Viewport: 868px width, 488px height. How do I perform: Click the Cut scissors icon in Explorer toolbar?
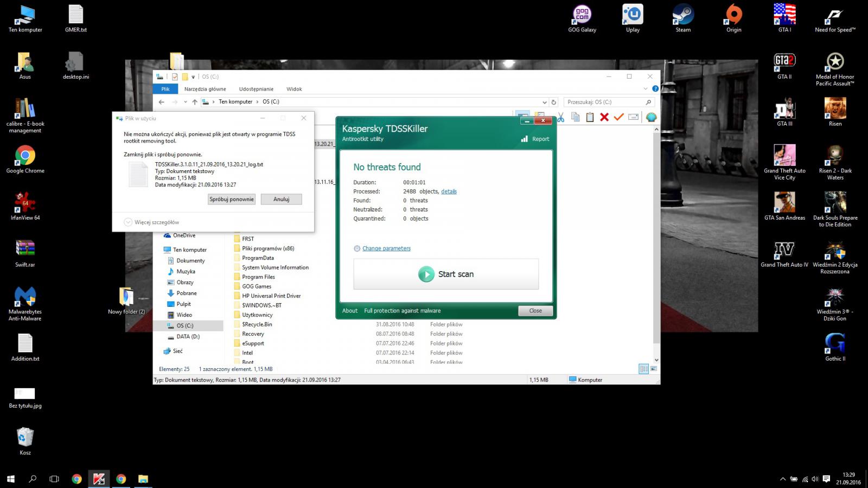[561, 117]
